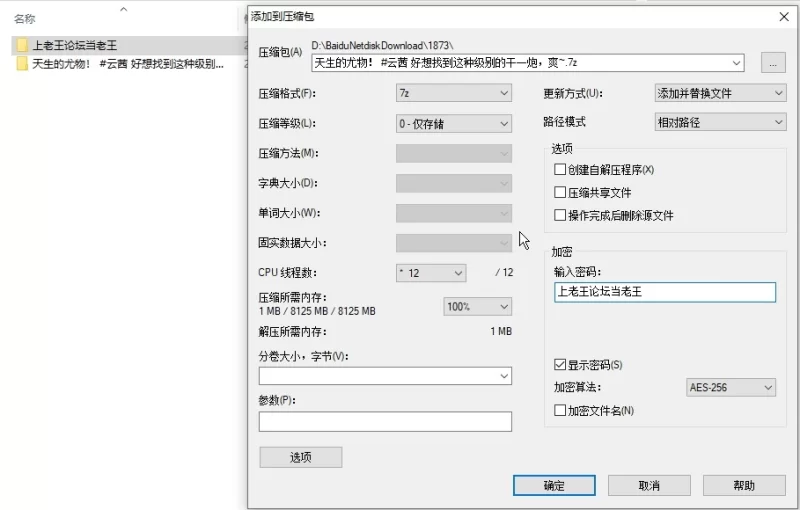Click the 名称 column header in Explorer

point(24,19)
